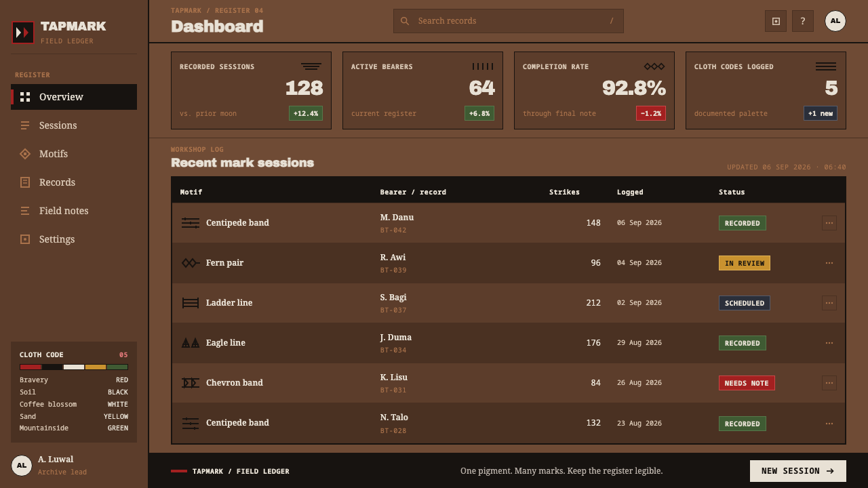Open A. Luwal profile in sidebar footer
Image resolution: width=868 pixels, height=488 pixels.
(74, 465)
